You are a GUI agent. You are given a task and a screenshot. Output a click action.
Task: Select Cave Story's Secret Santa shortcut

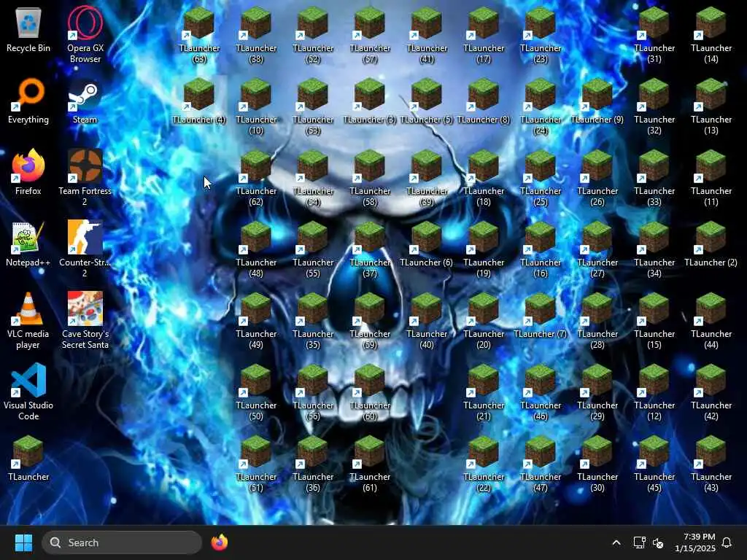(85, 321)
